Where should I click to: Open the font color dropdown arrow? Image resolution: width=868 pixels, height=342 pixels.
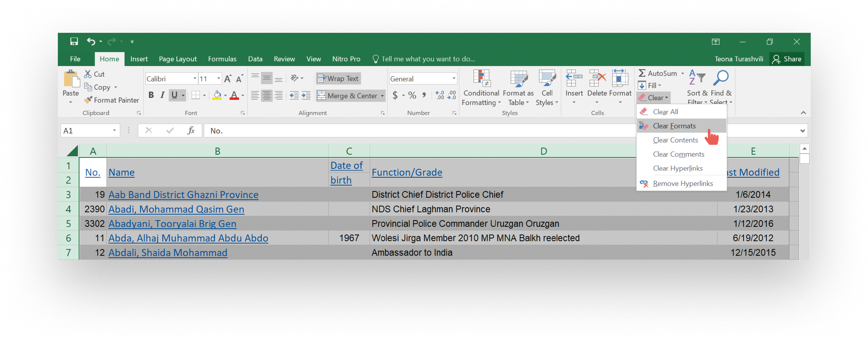(242, 96)
